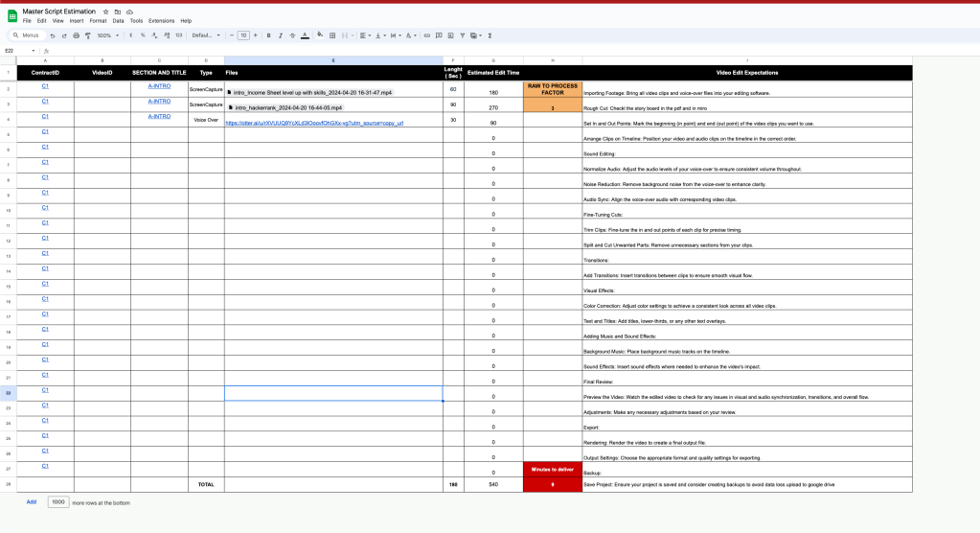Open the 123 more formats menu
The image size is (980, 533).
(x=179, y=35)
